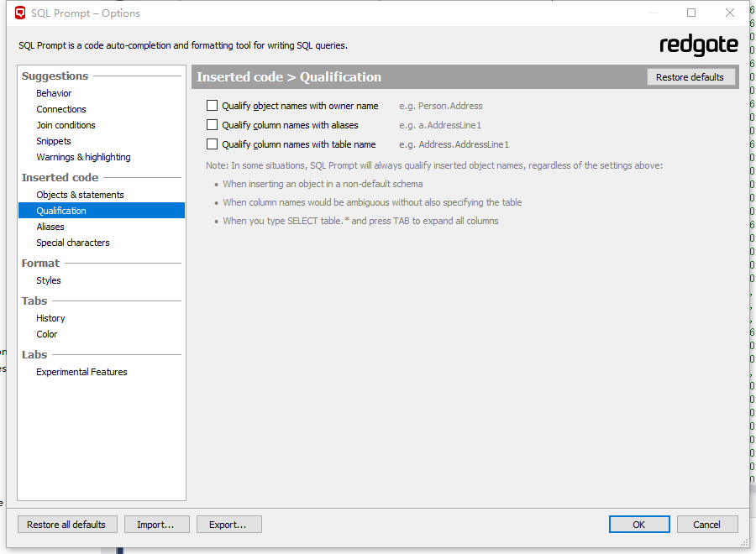The width and height of the screenshot is (756, 554).
Task: Click the ambiguous column names note bullet
Action: point(372,201)
